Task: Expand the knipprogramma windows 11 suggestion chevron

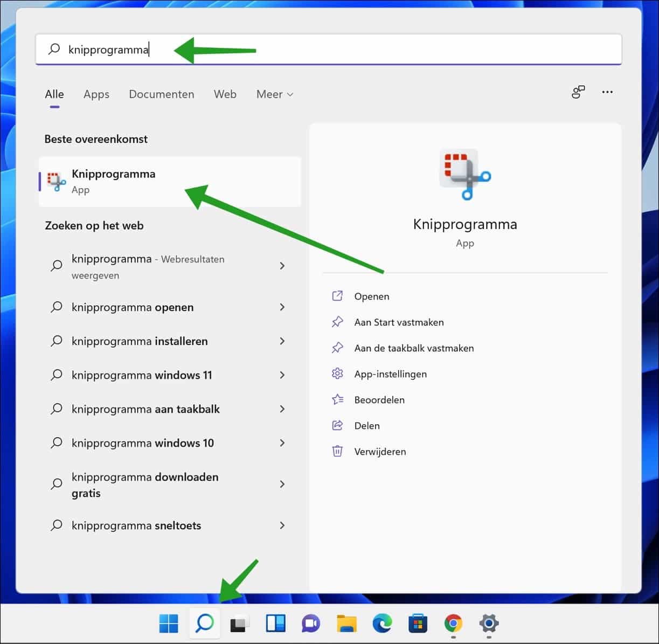Action: pos(282,375)
